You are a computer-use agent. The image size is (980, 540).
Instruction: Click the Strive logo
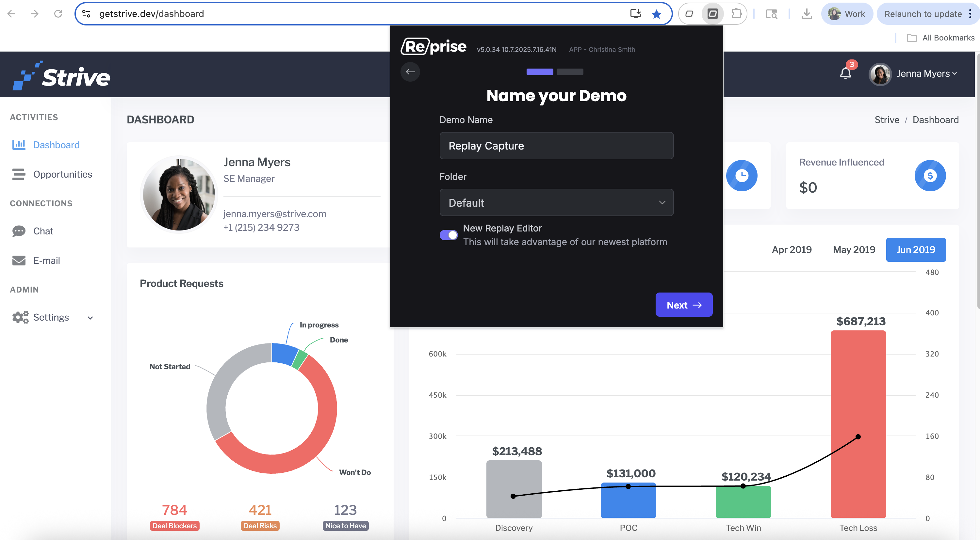click(x=62, y=76)
